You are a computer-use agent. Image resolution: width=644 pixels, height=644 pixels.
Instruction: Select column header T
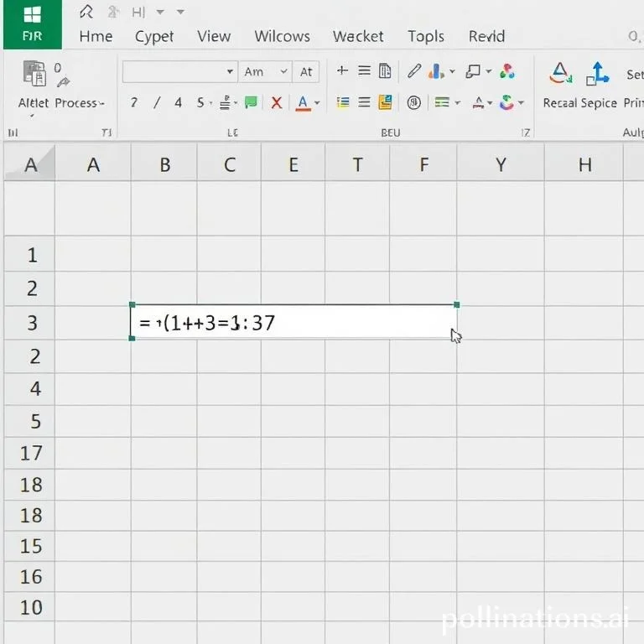[x=358, y=165]
